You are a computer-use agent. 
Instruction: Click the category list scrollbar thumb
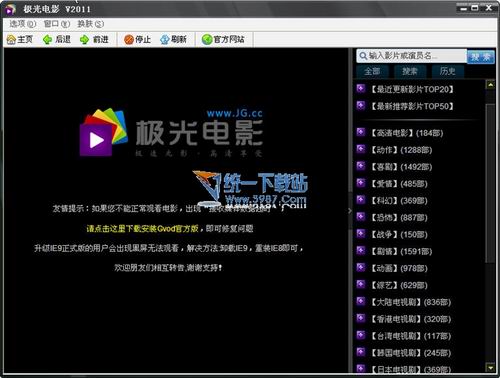point(490,183)
